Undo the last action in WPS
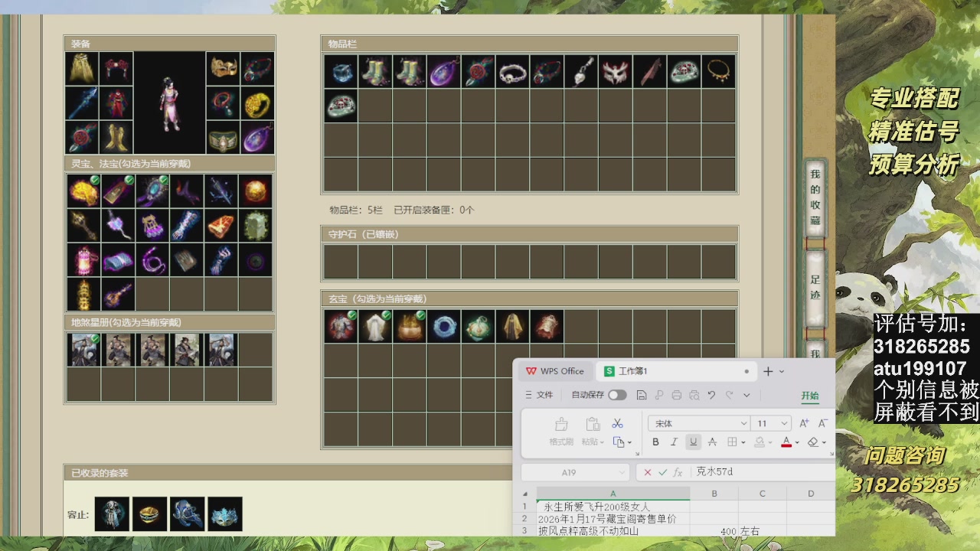This screenshot has width=980, height=551. click(x=711, y=395)
